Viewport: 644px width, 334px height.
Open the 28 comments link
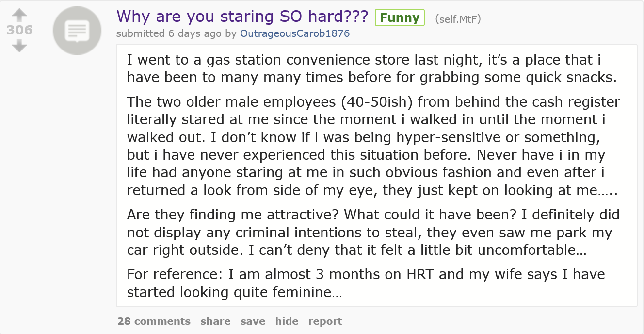click(x=154, y=321)
